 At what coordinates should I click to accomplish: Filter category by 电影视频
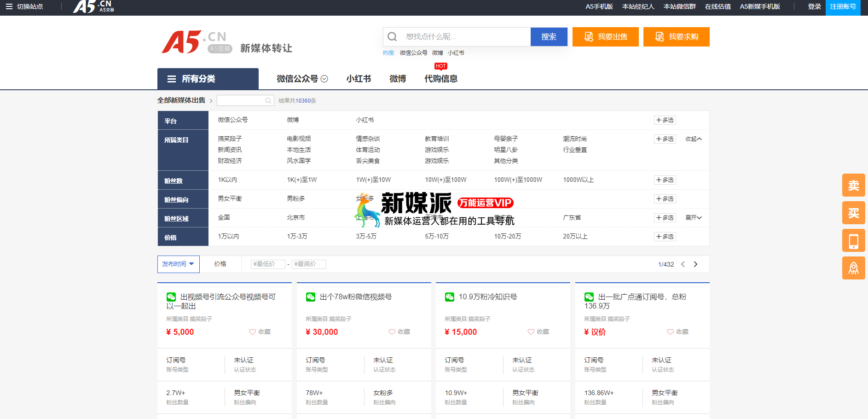(x=299, y=139)
